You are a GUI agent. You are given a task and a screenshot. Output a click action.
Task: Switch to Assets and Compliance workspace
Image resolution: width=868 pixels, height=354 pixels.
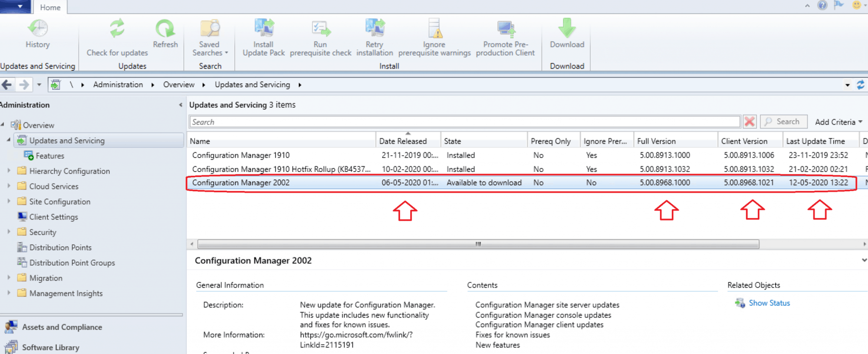pos(62,327)
